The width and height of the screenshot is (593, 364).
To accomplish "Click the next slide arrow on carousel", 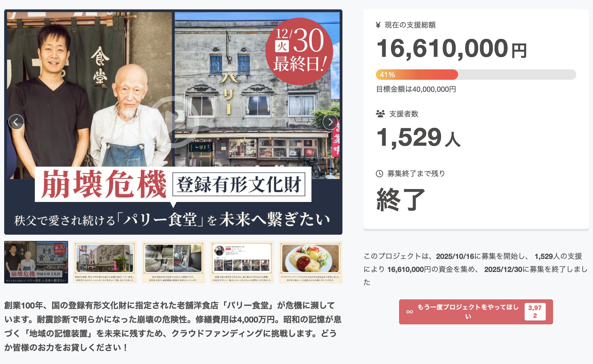I will click(330, 122).
